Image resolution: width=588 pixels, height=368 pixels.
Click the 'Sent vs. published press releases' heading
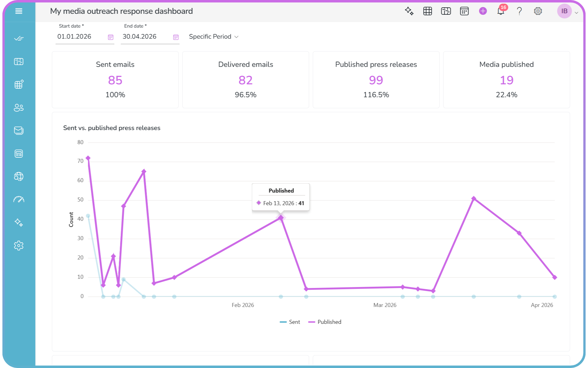coord(112,128)
